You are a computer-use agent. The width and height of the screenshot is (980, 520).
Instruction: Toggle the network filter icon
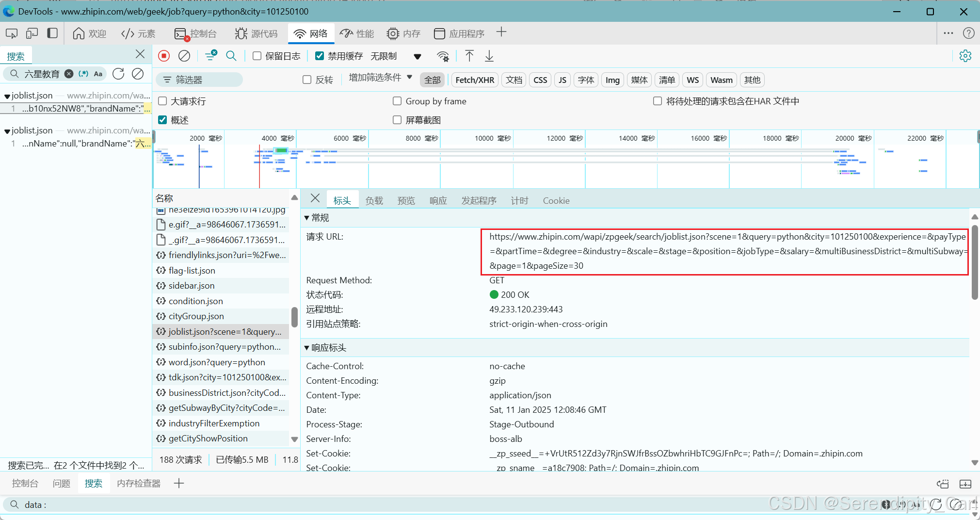click(x=211, y=56)
